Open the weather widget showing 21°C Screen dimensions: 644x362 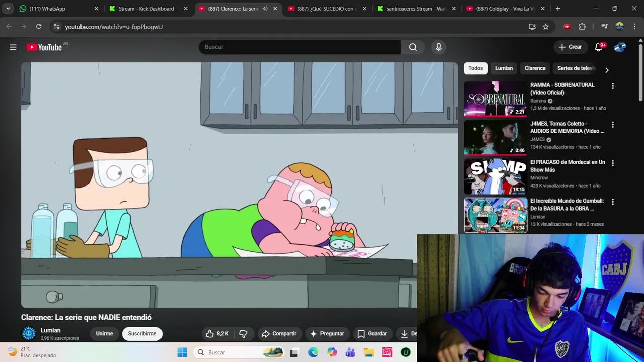[32, 352]
